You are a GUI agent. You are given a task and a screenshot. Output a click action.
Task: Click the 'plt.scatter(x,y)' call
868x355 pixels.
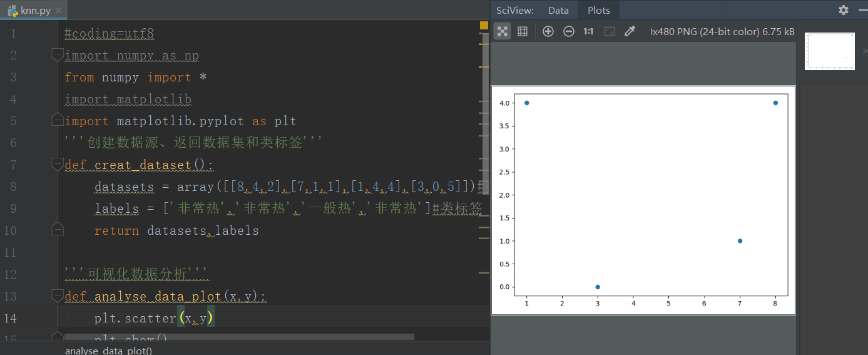click(x=154, y=318)
